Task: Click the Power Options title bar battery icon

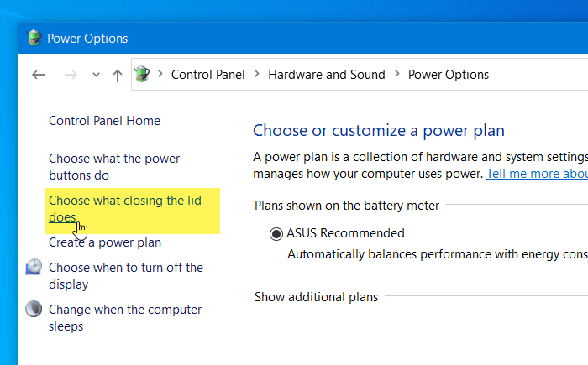Action: pos(34,38)
